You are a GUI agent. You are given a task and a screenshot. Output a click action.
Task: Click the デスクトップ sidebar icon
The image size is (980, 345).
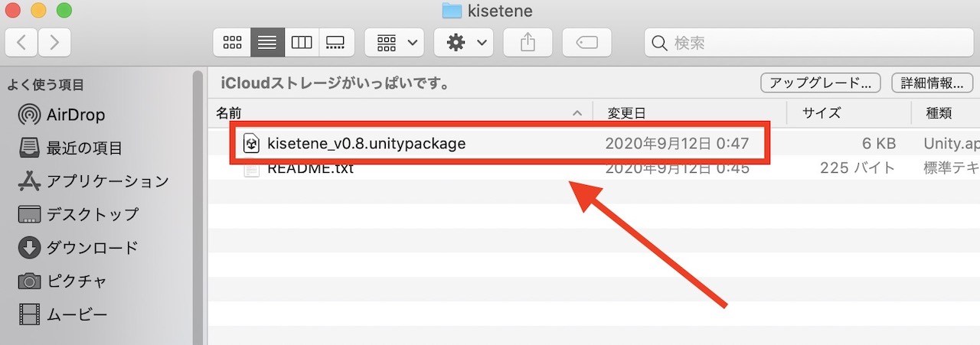point(29,214)
